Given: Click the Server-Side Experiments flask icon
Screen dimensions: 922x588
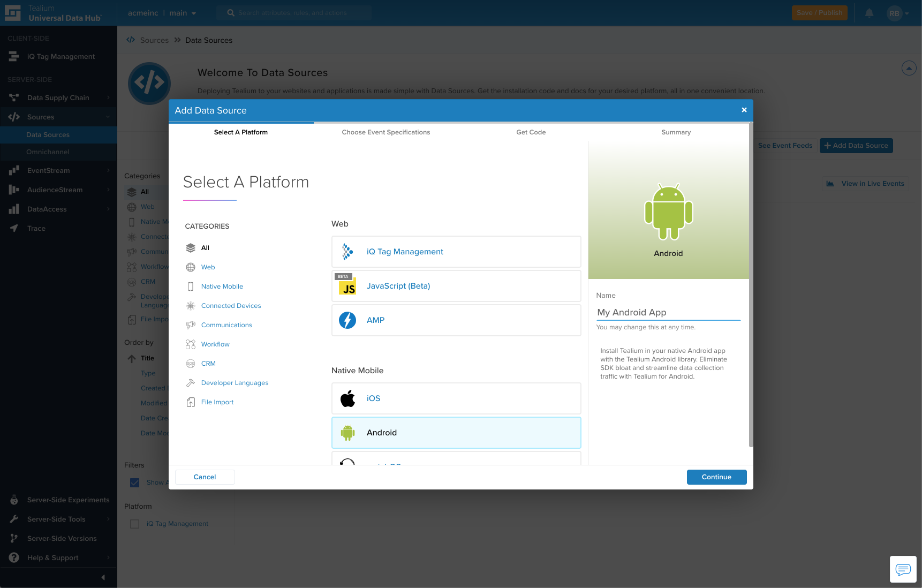Looking at the screenshot, I should (x=14, y=500).
